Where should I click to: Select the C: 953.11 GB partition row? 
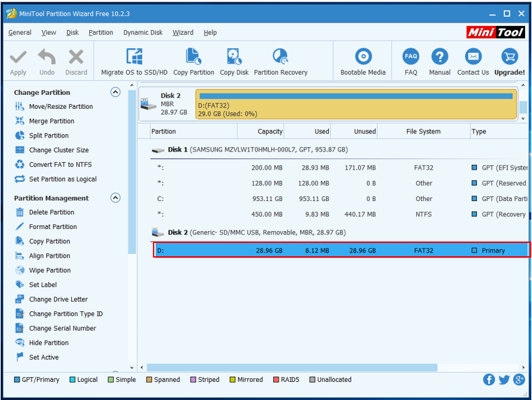[339, 199]
